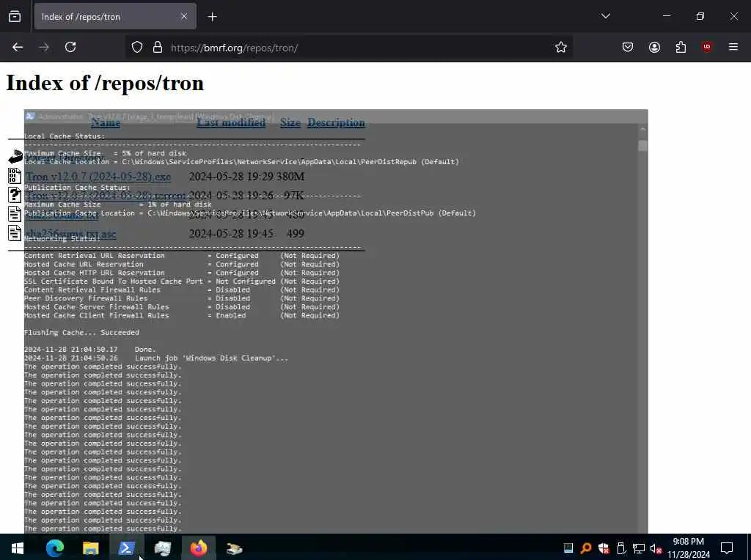
Task: Open the Firefox View icon beside the tabs
Action: [15, 17]
